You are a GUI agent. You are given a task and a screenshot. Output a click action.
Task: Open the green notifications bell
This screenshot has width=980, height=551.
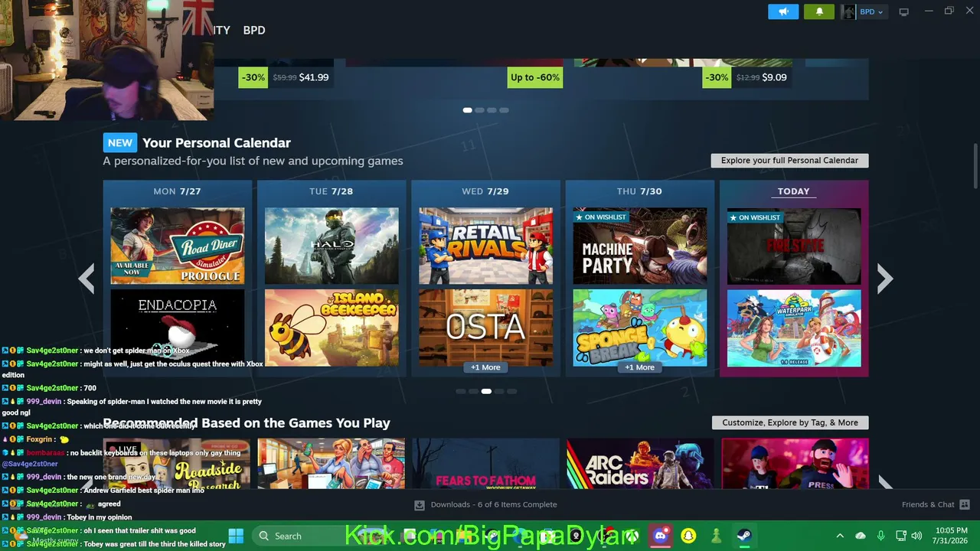pos(819,11)
